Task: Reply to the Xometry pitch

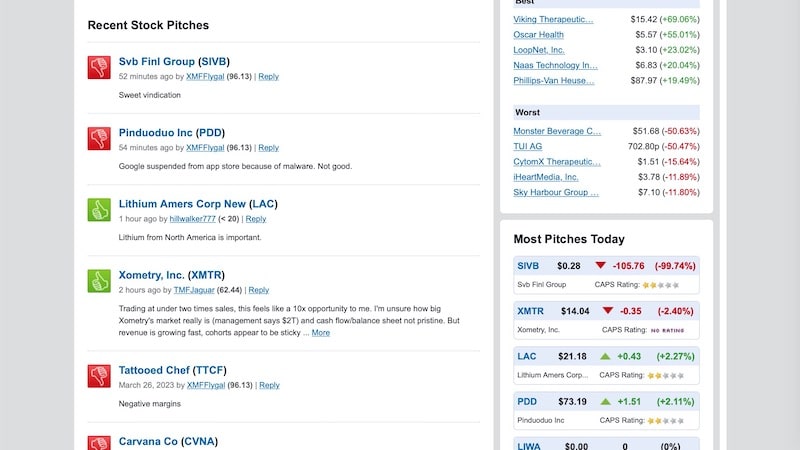Action: [259, 290]
